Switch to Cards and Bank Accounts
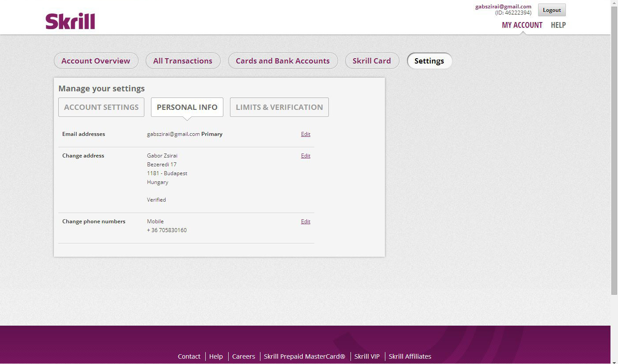 point(283,61)
